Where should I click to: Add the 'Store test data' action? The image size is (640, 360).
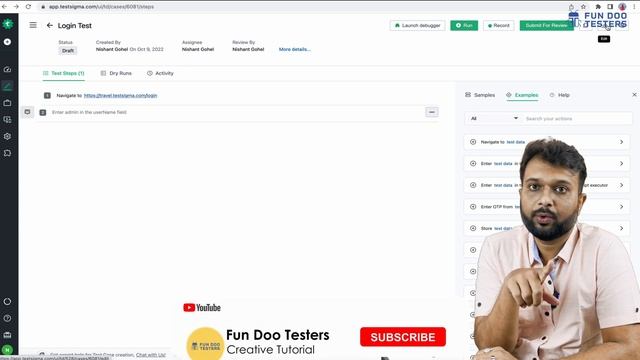(x=473, y=229)
